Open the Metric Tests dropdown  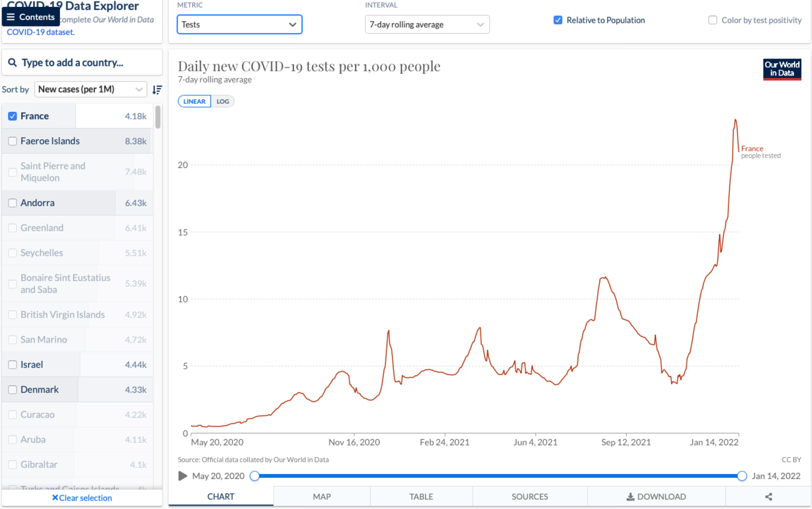tap(239, 24)
